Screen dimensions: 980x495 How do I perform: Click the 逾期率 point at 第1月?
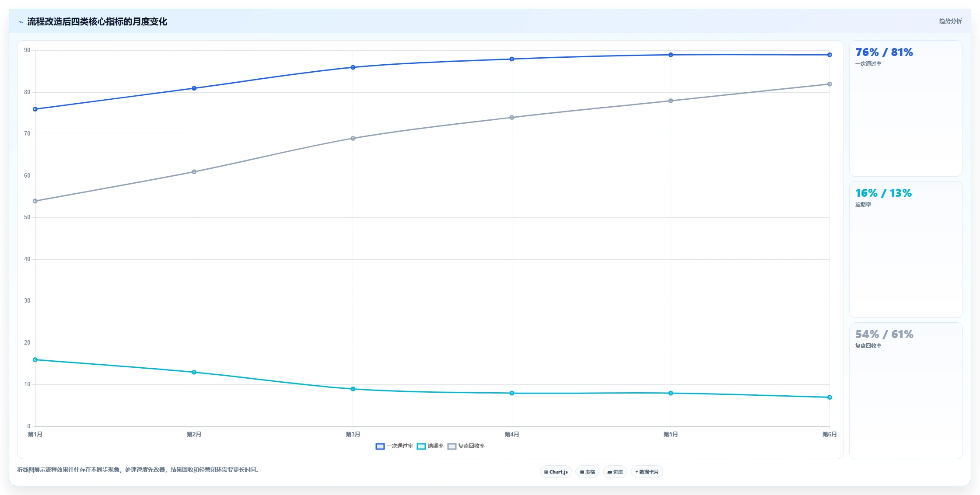click(x=35, y=360)
